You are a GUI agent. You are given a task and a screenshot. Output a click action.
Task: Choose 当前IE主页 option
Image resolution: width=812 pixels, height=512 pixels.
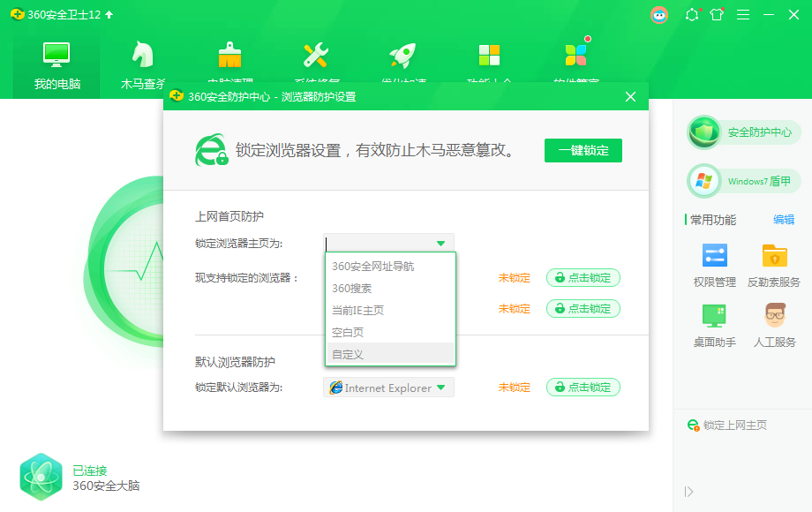pyautogui.click(x=390, y=310)
